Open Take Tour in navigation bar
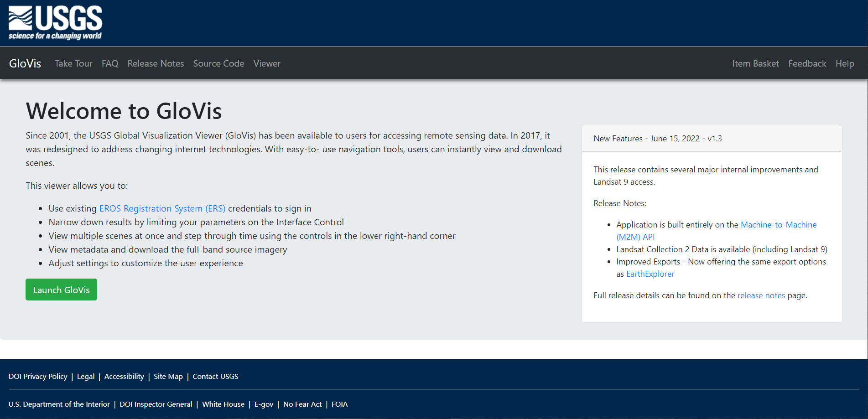 (x=73, y=63)
